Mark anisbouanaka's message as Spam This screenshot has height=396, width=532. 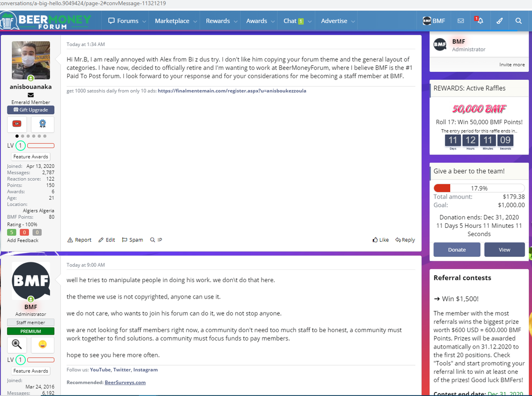[132, 240]
